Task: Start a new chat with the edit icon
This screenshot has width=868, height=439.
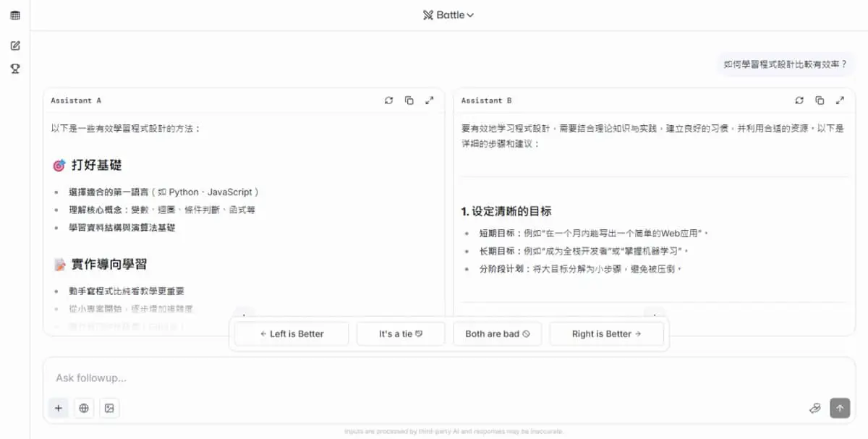Action: point(15,46)
